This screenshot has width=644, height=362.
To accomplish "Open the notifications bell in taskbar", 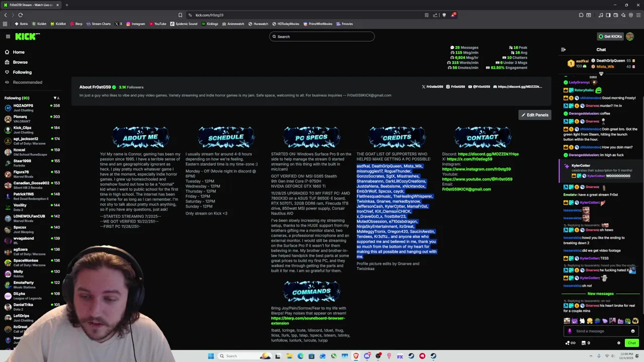I will 638,356.
